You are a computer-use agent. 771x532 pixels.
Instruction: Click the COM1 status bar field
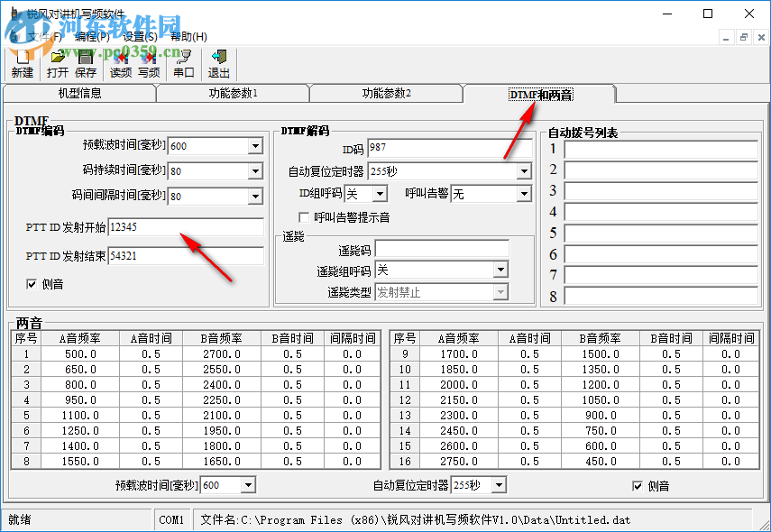(173, 519)
